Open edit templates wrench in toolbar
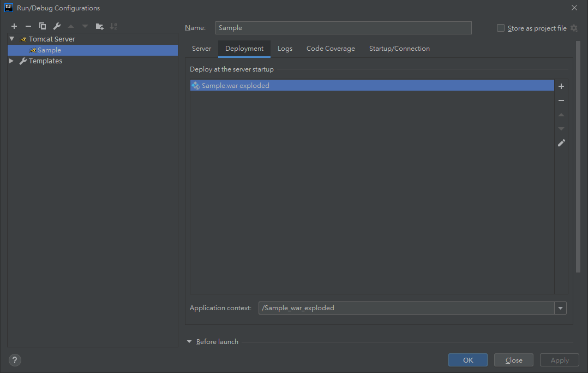Image resolution: width=588 pixels, height=373 pixels. (x=57, y=26)
